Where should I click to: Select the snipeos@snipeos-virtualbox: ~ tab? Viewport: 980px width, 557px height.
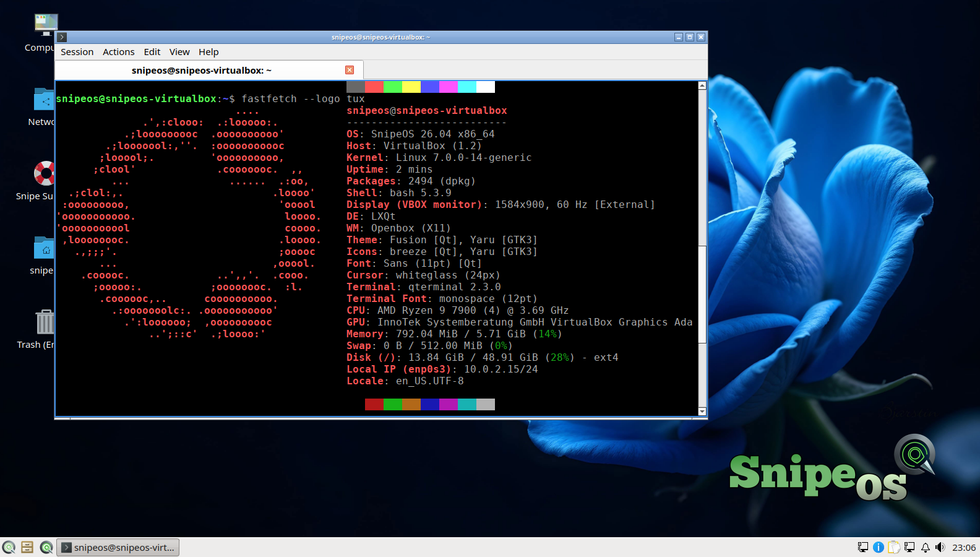[x=209, y=70]
